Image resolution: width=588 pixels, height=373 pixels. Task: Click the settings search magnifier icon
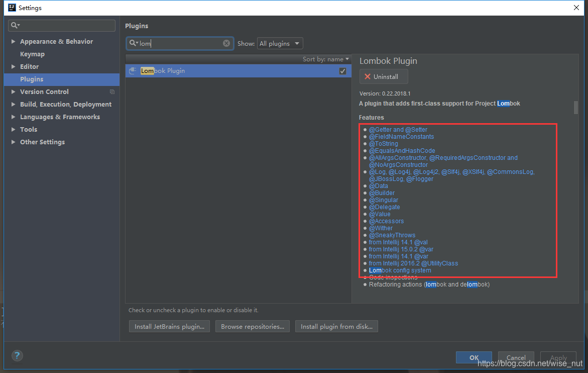[x=14, y=25]
